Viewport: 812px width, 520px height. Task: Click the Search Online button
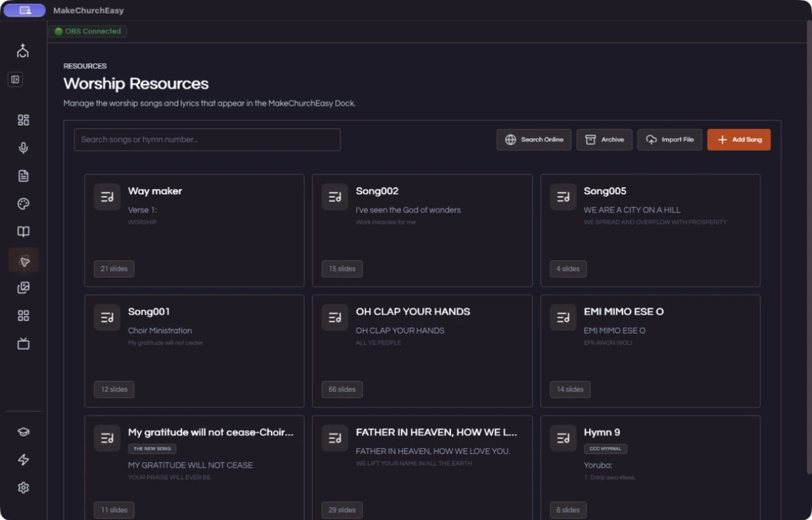coord(534,140)
